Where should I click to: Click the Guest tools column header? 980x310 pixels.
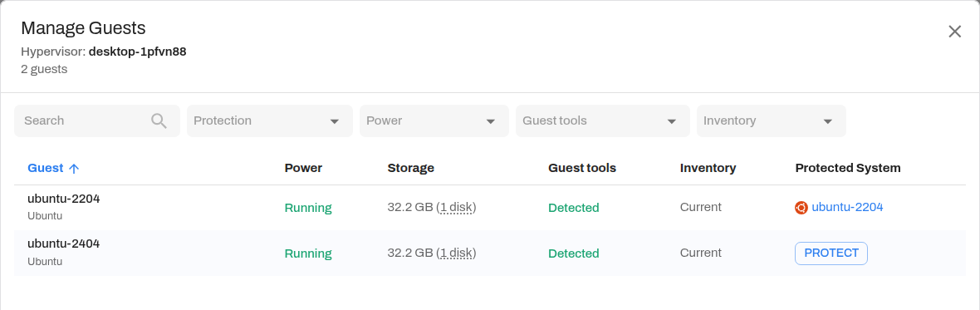[x=582, y=168]
